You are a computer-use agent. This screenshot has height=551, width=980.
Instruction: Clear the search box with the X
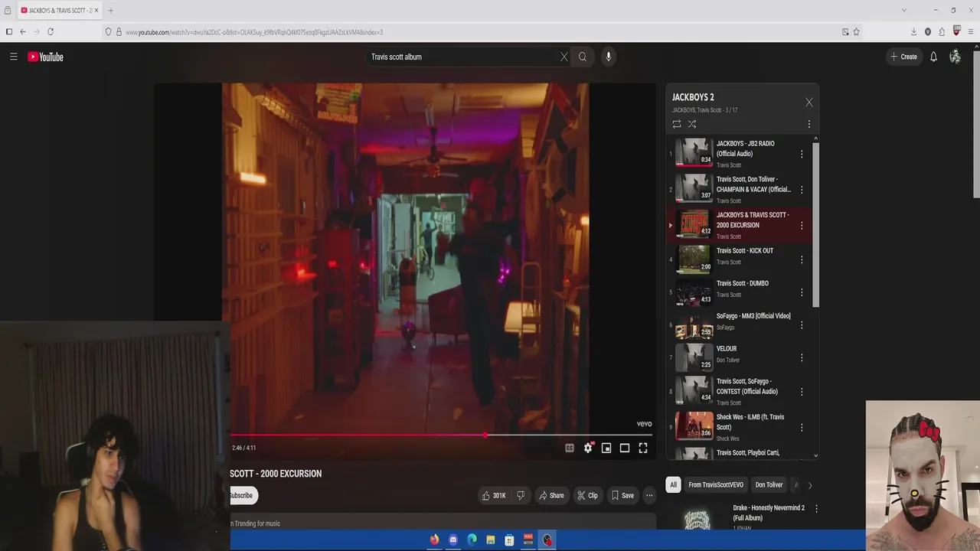click(x=564, y=57)
